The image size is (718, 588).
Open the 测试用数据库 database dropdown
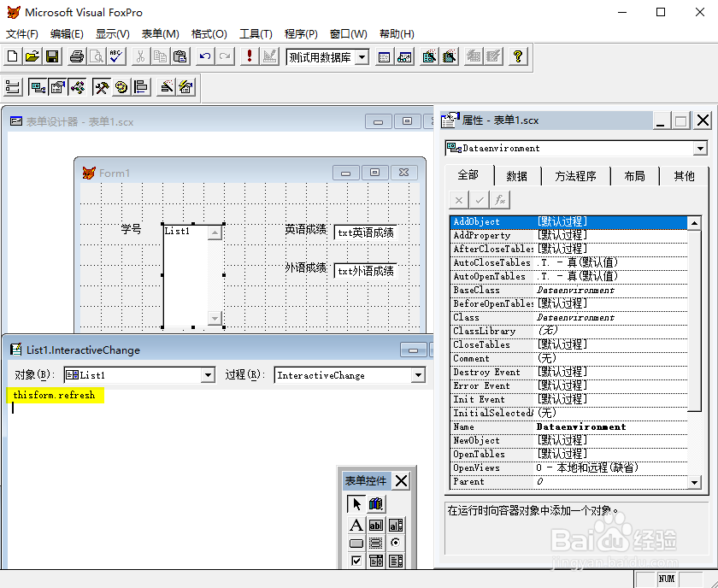pyautogui.click(x=362, y=57)
